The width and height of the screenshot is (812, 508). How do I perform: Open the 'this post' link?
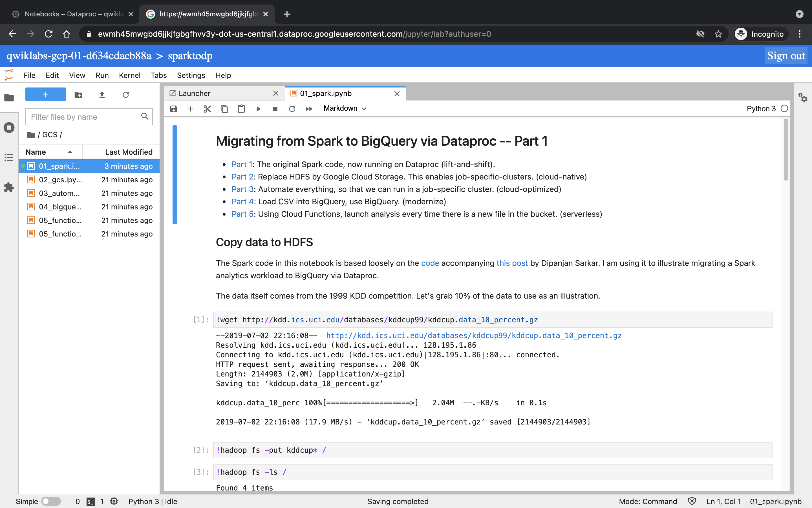coord(512,263)
